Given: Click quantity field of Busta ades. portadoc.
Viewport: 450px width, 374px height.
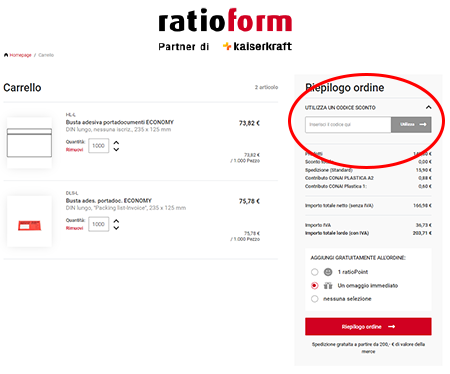Looking at the screenshot, I should 98,224.
